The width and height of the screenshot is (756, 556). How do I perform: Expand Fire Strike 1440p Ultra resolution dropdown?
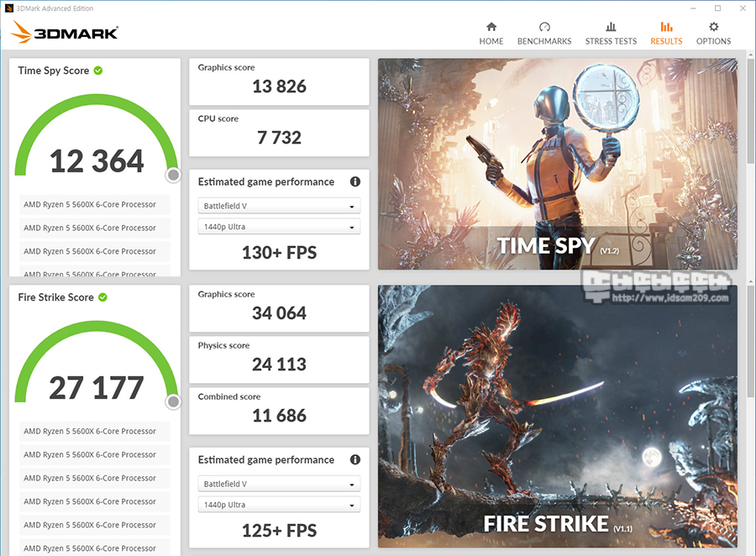click(x=279, y=505)
